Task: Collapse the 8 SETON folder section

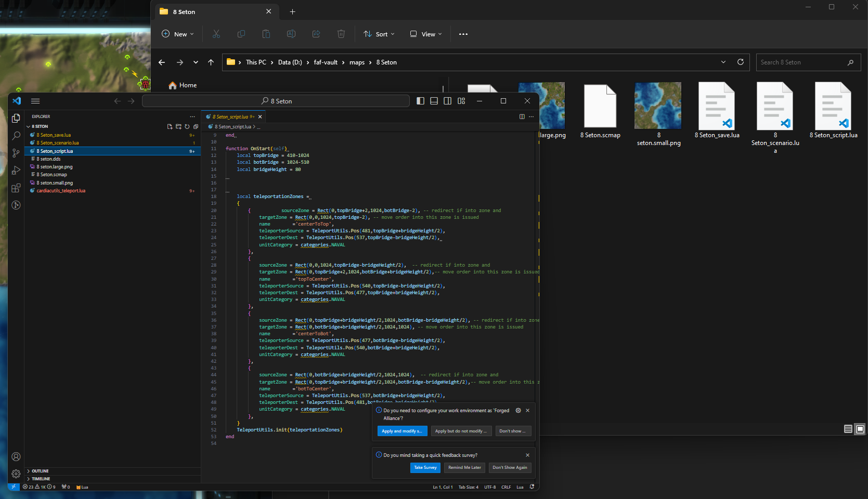Action: coord(40,126)
